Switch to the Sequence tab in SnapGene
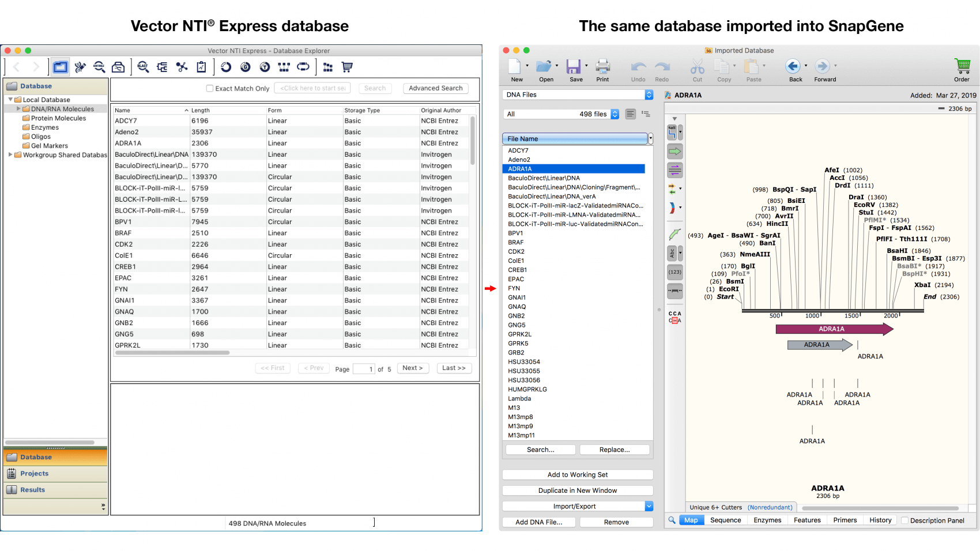Image resolution: width=980 pixels, height=551 pixels. (725, 520)
